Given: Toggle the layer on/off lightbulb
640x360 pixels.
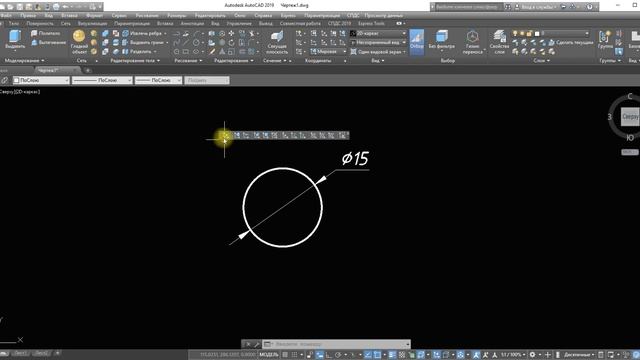Looking at the screenshot, I should (x=515, y=33).
